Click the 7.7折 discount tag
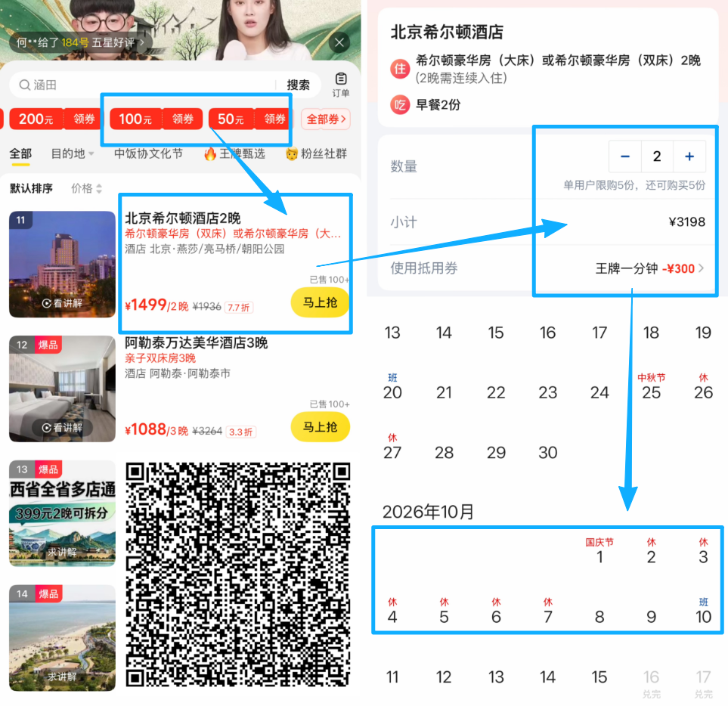The height and width of the screenshot is (706, 728). (239, 308)
